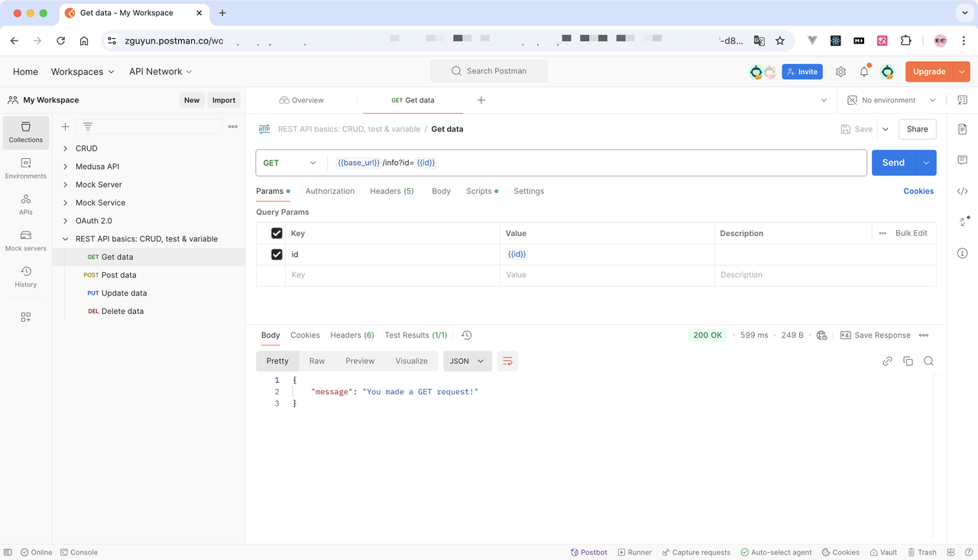Click Save Response button
978x560 pixels.
coord(876,335)
